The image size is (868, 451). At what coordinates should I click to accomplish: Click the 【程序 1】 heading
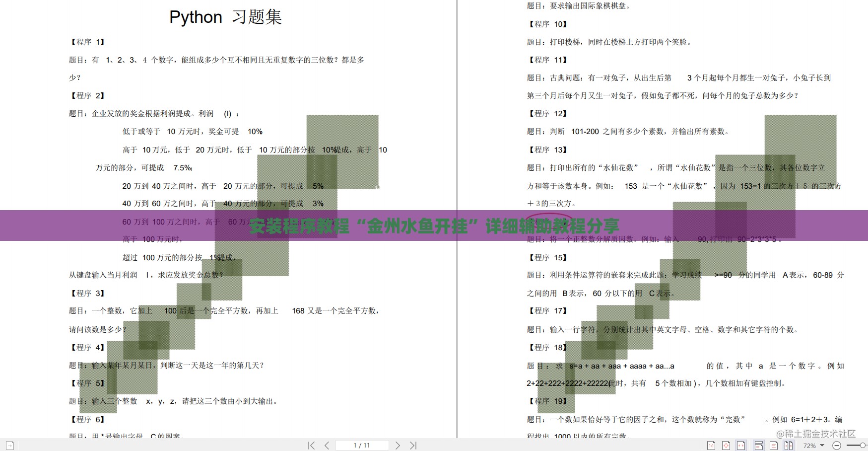pyautogui.click(x=87, y=42)
